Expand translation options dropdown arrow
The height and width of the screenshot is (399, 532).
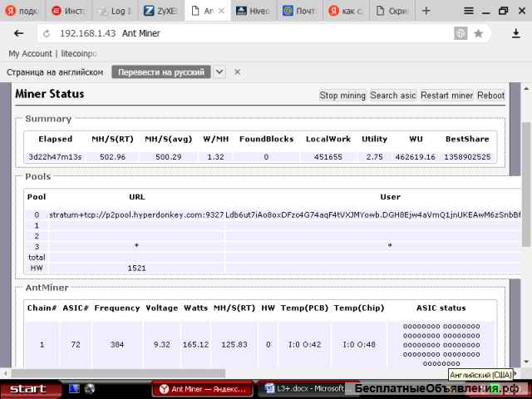219,72
